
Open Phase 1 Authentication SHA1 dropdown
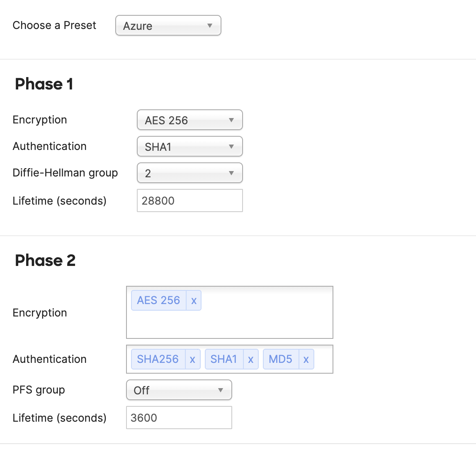click(189, 147)
